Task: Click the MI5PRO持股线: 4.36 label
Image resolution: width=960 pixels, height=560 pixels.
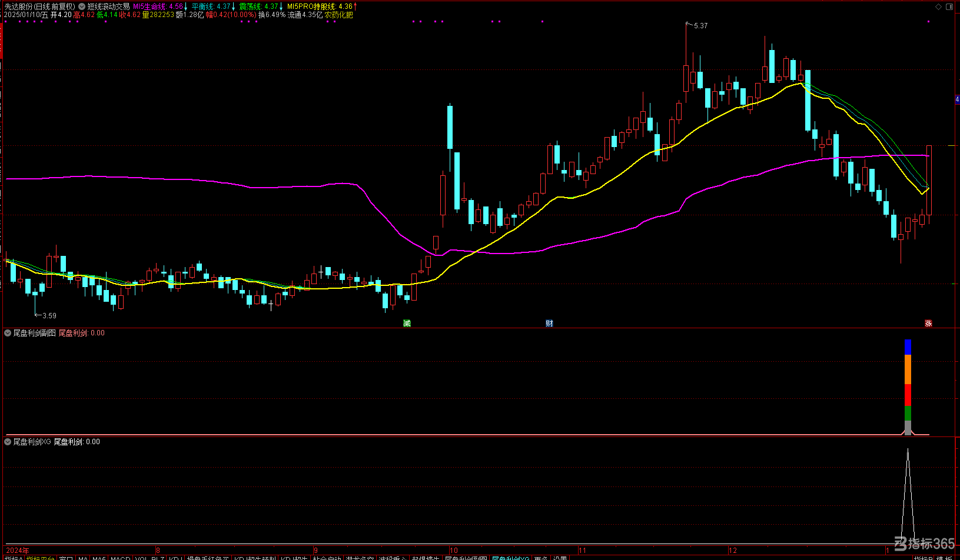Action: point(320,6)
